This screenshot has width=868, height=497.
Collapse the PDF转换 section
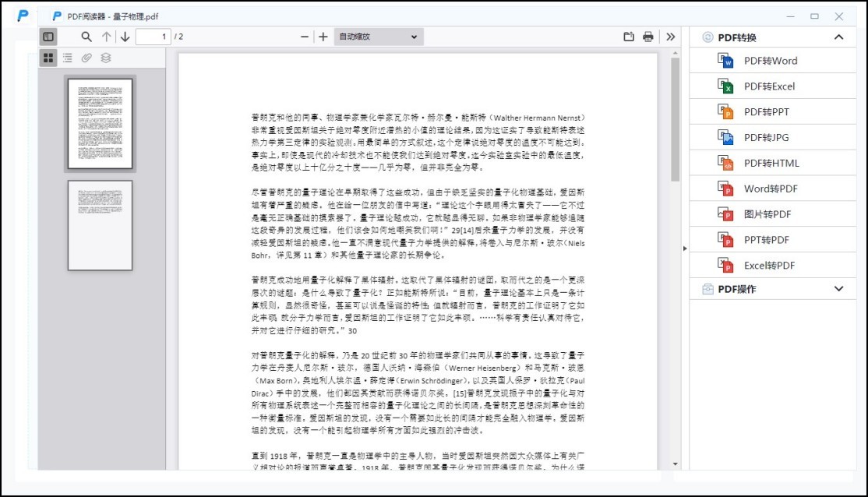click(838, 37)
